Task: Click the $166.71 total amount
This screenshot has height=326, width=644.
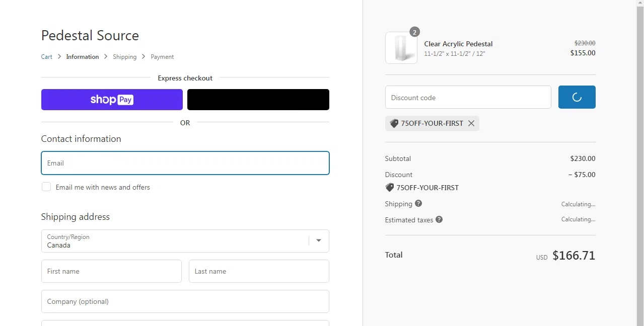Action: (x=574, y=255)
